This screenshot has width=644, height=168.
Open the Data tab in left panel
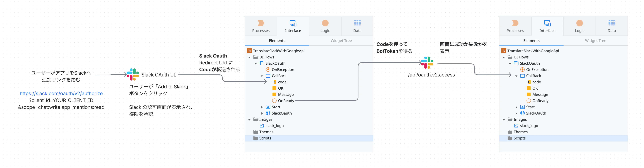pyautogui.click(x=357, y=26)
